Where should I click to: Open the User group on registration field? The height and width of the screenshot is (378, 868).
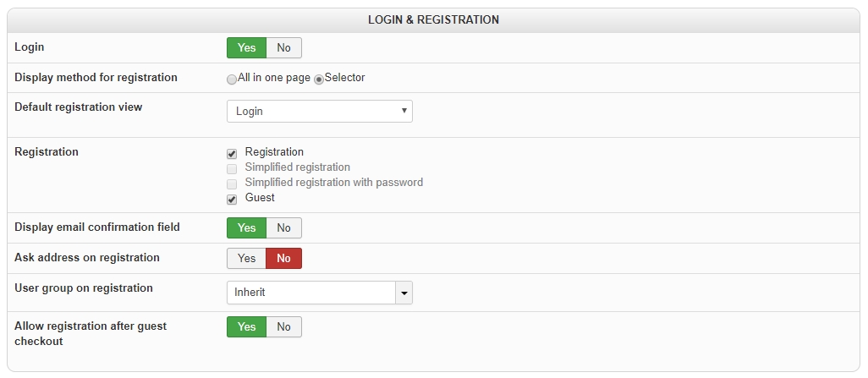tap(310, 293)
